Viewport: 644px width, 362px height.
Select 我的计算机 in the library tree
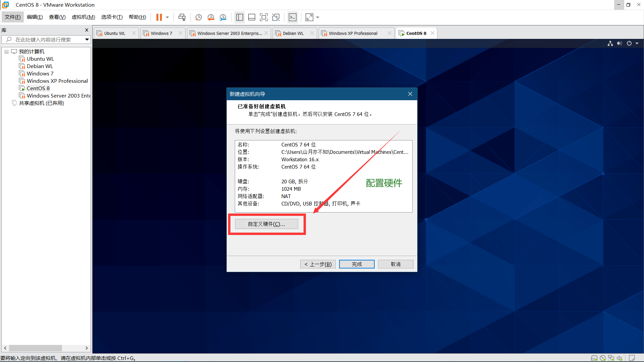pos(32,51)
